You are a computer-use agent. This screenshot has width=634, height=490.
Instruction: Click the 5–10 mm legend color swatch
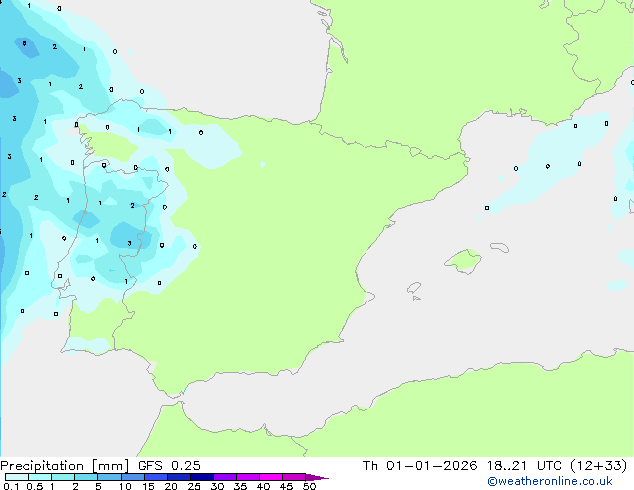(x=109, y=477)
